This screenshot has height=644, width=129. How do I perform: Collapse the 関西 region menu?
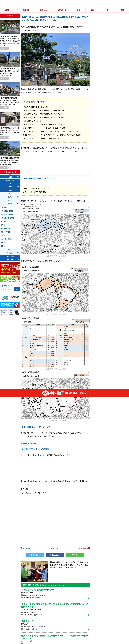point(10,190)
